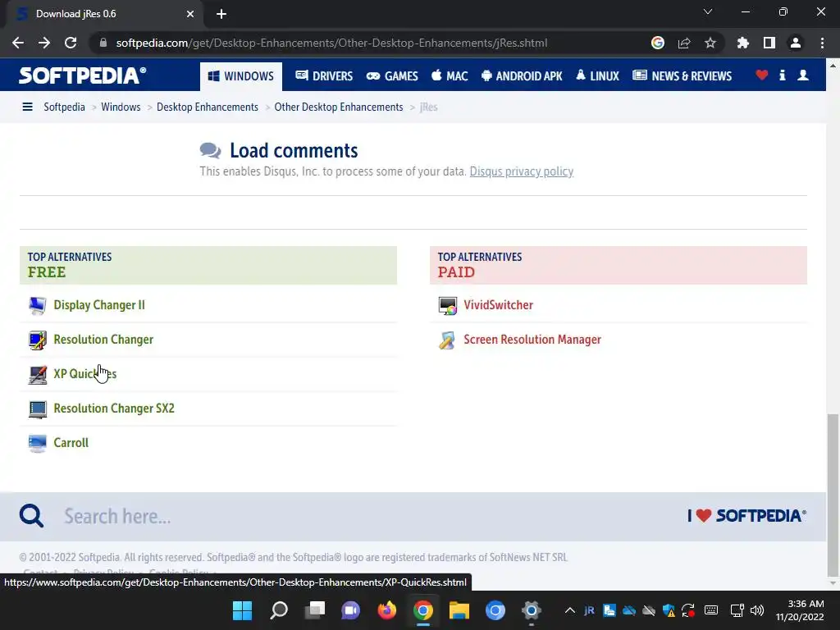The height and width of the screenshot is (630, 840).
Task: Click the Load comments speech bubble icon
Action: click(x=210, y=151)
